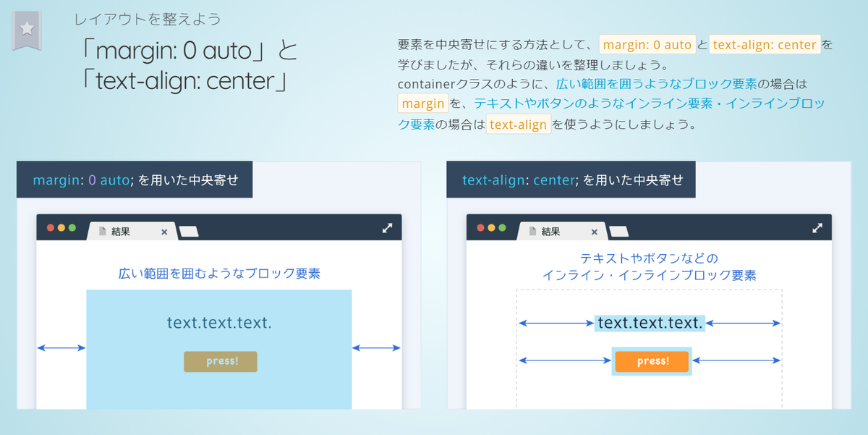Click the caption テキストやボタンなどの
The width and height of the screenshot is (868, 435).
click(x=649, y=258)
